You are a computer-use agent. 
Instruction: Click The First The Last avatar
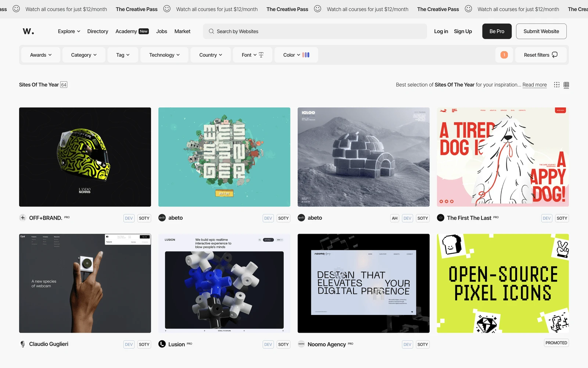(441, 218)
